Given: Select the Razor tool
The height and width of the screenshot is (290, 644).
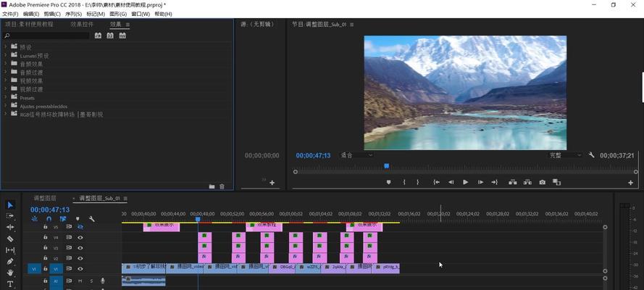Looking at the screenshot, I should 10,239.
